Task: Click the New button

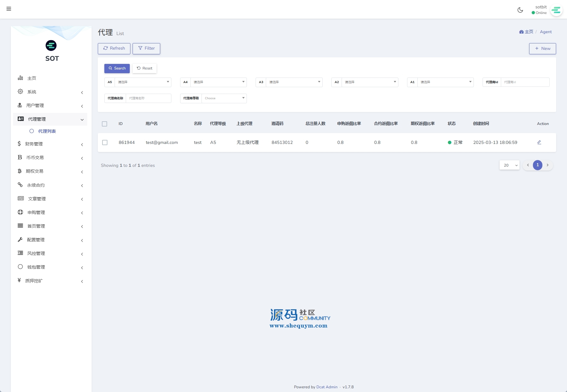Action: coord(542,48)
